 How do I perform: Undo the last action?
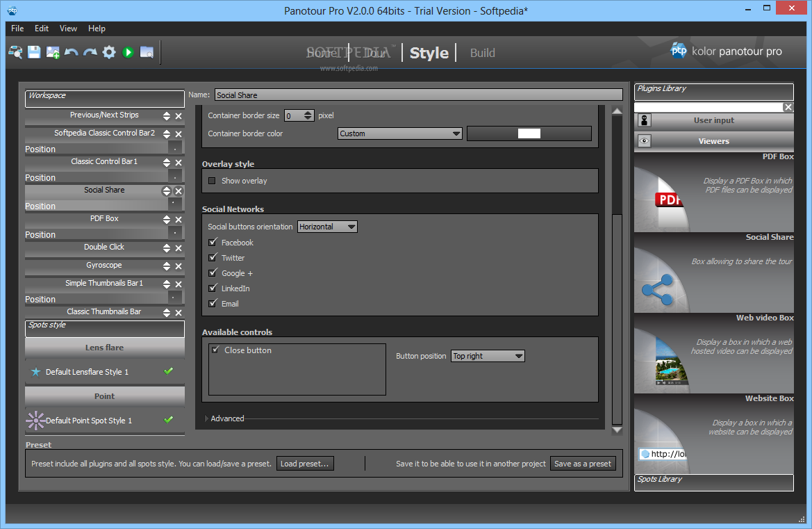pyautogui.click(x=72, y=52)
